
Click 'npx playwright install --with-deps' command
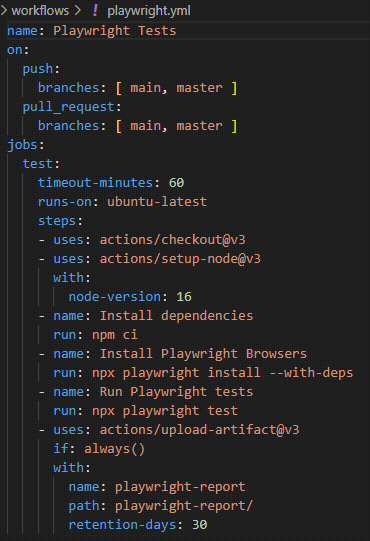pyautogui.click(x=223, y=373)
